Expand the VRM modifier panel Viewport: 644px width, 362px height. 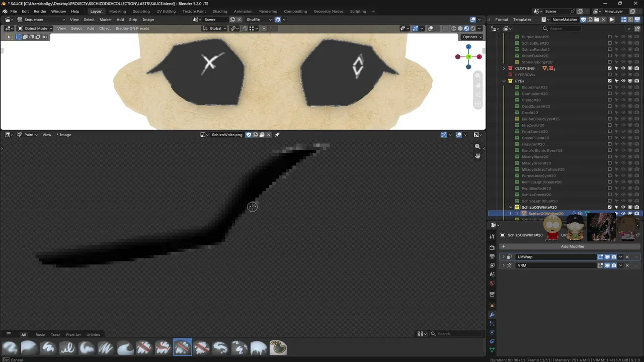click(503, 265)
